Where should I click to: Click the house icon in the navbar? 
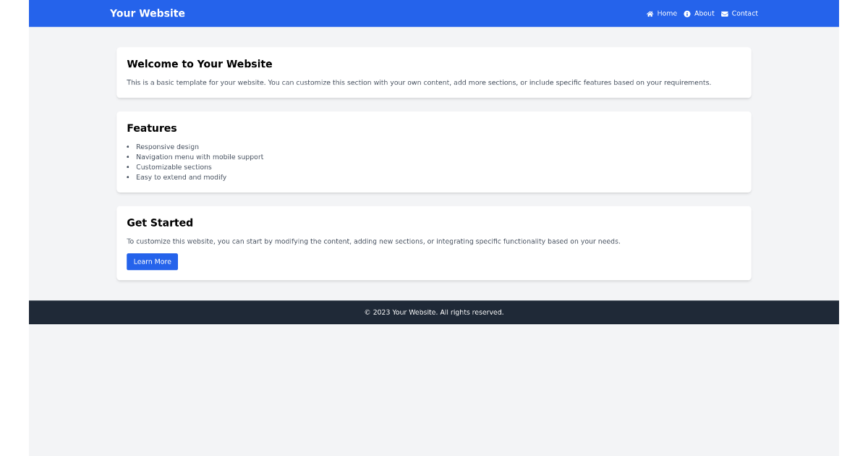(650, 13)
